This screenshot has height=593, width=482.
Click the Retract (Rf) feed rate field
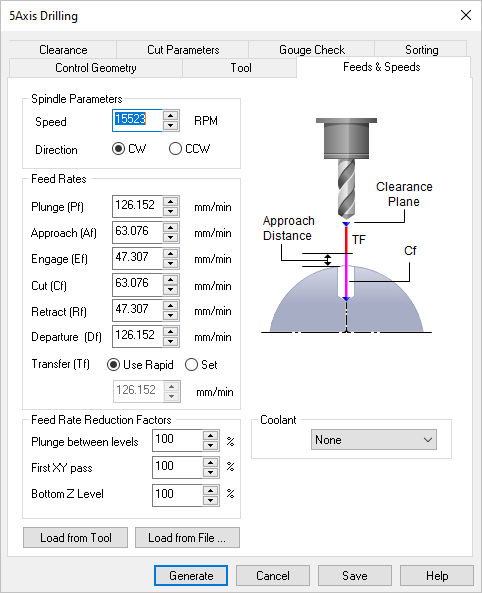137,310
